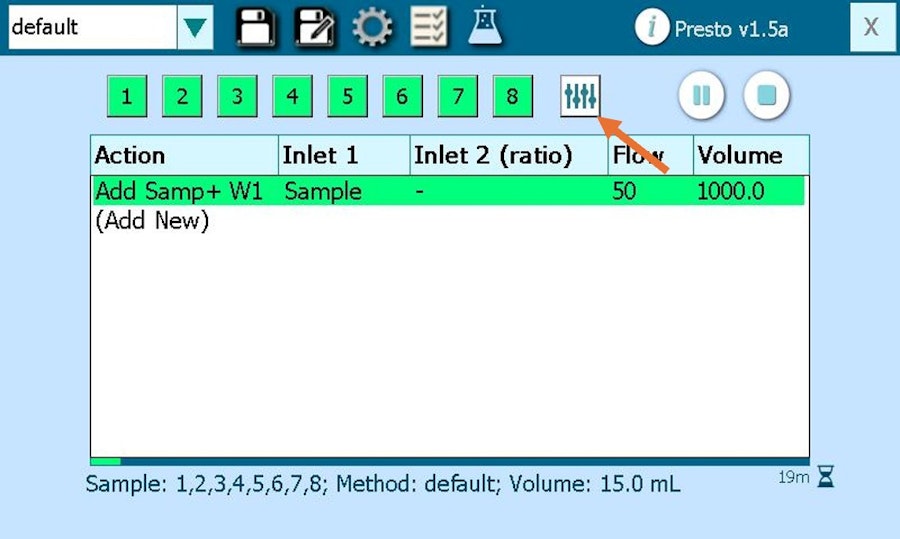Click the sample and method status line
Screen dimensions: 900x539
[x=383, y=483]
